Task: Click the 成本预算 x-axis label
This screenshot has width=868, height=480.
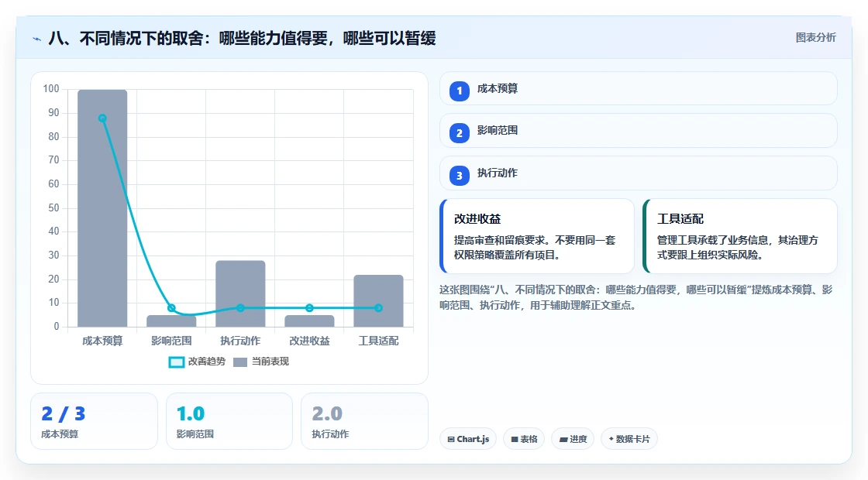Action: pyautogui.click(x=102, y=341)
